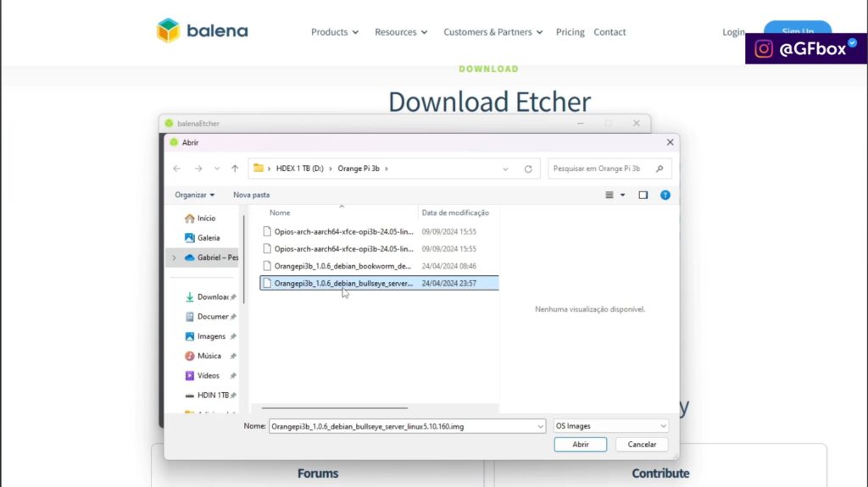Click the balena logo on website

point(202,30)
